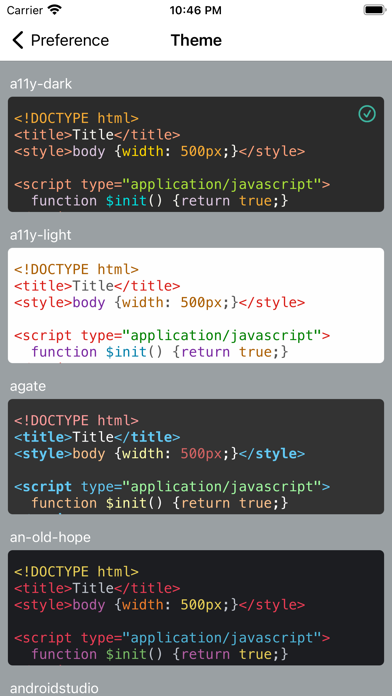This screenshot has height=696, width=392.
Task: Tap the Carrier status text
Action: 25,10
